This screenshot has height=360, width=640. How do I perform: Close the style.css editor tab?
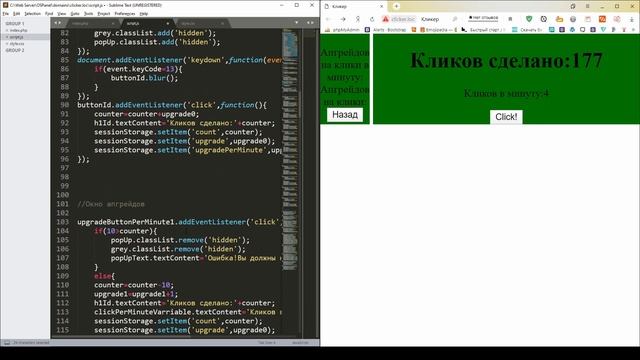(x=222, y=23)
